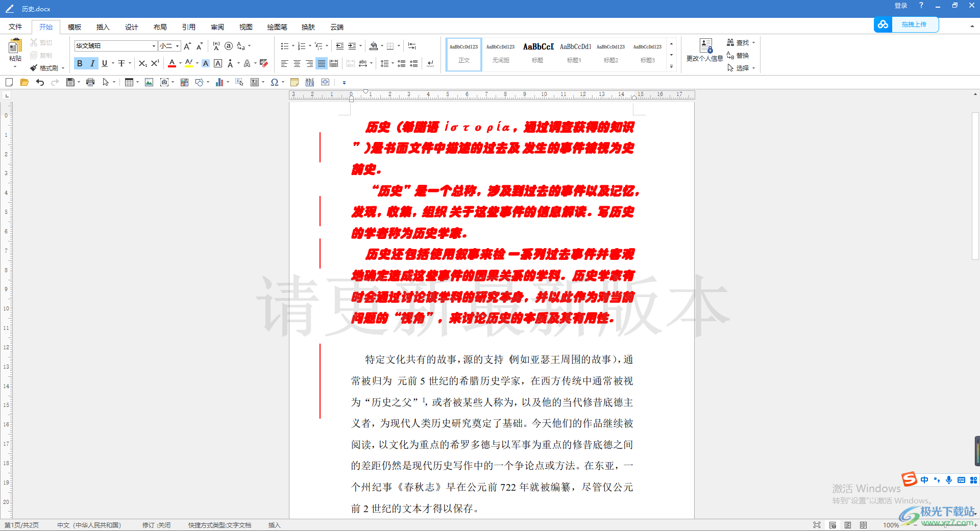Switch to the Design (设计) tab

pyautogui.click(x=132, y=27)
